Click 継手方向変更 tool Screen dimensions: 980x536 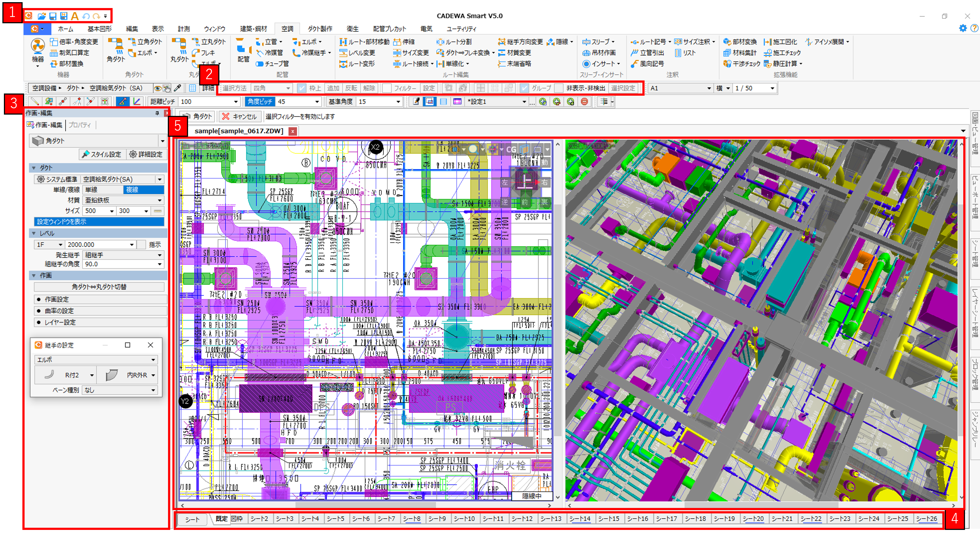pyautogui.click(x=520, y=42)
